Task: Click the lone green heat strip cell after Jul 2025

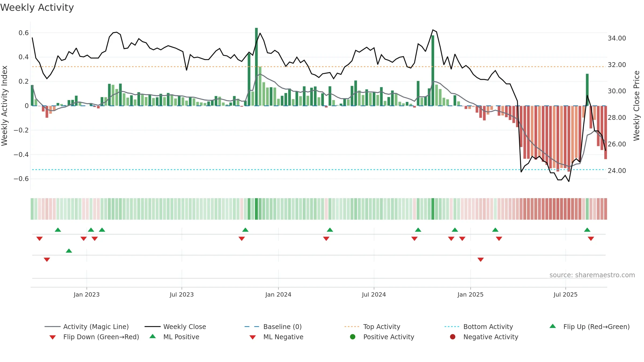Action: 587,209
